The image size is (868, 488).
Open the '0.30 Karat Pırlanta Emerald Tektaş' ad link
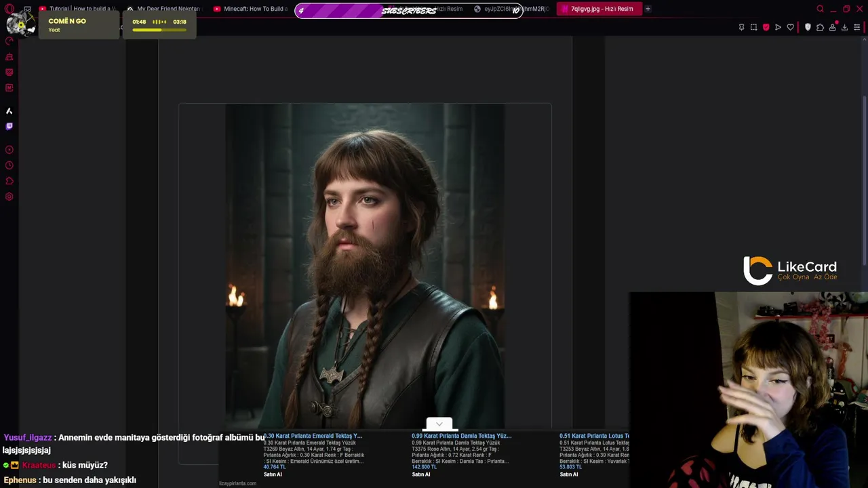tap(313, 436)
